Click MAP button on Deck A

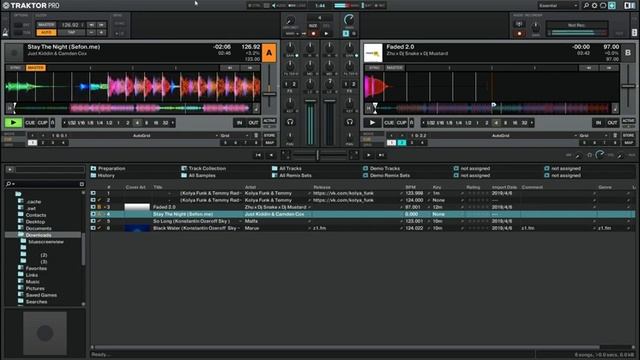[269, 143]
